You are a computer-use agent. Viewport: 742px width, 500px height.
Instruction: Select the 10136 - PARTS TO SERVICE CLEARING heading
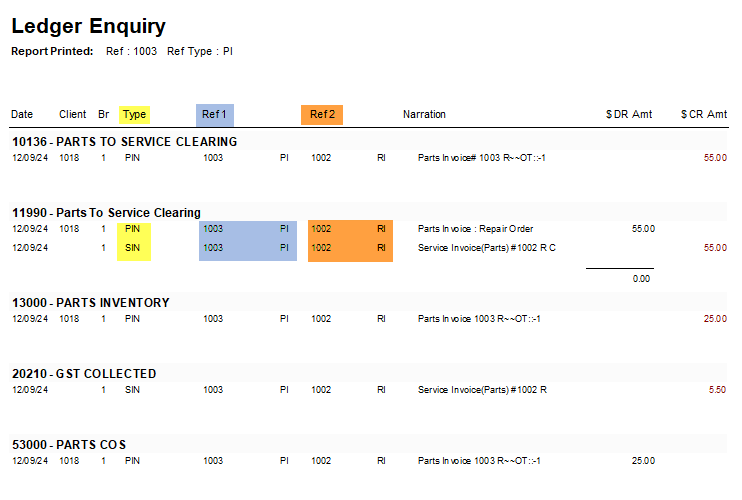124,142
